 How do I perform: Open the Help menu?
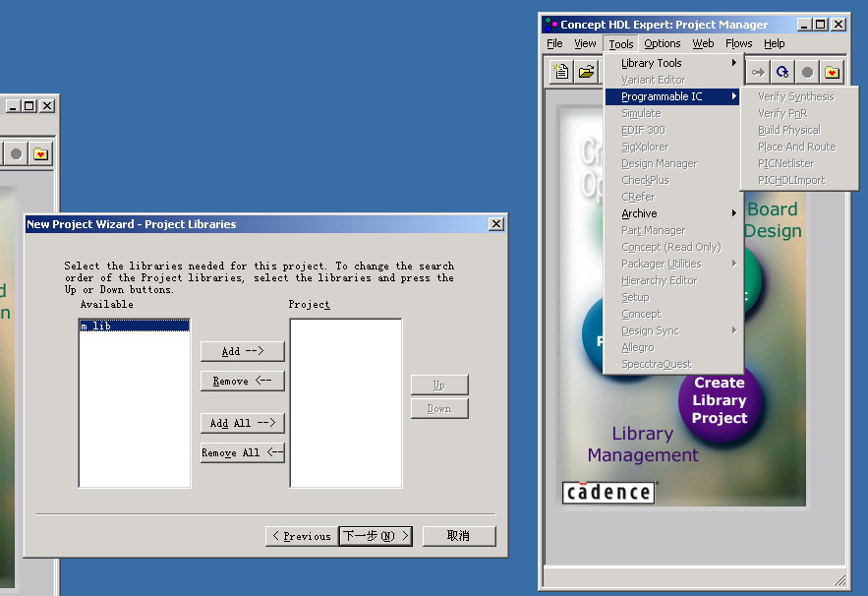774,43
